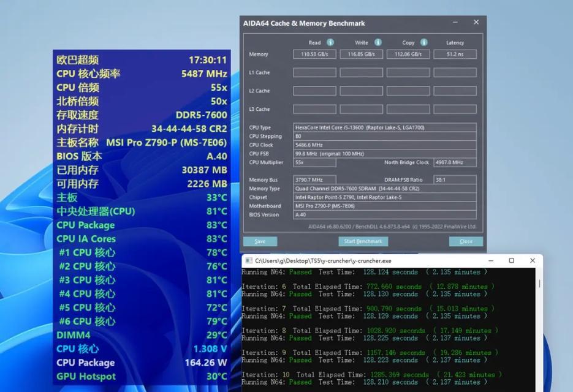The image size is (573, 392).
Task: Minimize the y-cruncher console window
Action: click(491, 260)
